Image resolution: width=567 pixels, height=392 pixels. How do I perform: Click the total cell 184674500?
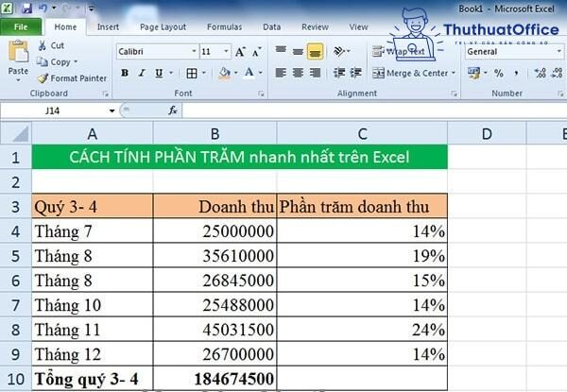tap(215, 379)
